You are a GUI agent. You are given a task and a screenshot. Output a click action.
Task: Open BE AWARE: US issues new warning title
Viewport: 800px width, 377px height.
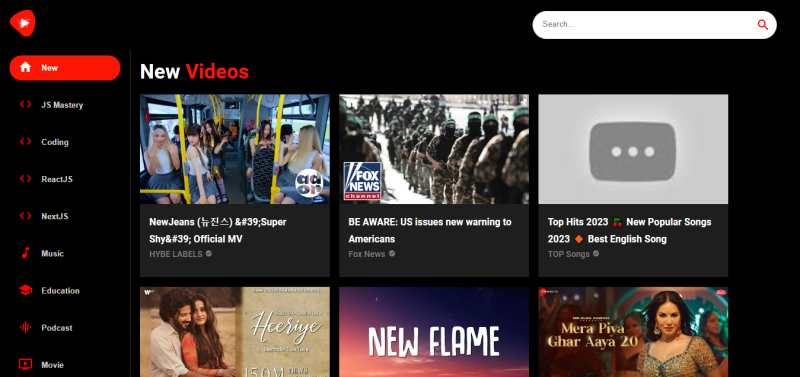click(430, 231)
